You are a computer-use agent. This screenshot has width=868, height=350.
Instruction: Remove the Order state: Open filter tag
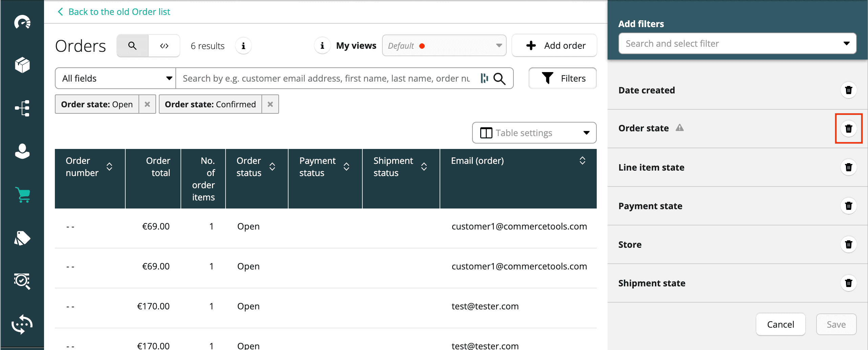(147, 104)
